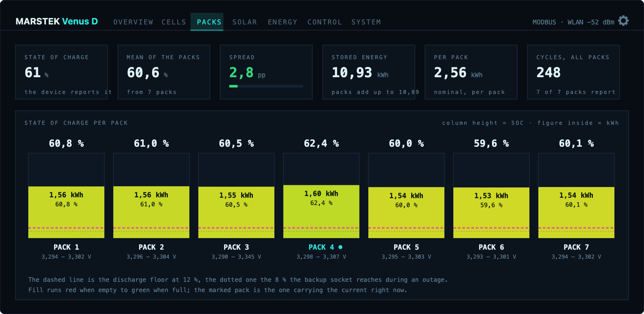Click the 'the device reports it' note

pos(68,92)
